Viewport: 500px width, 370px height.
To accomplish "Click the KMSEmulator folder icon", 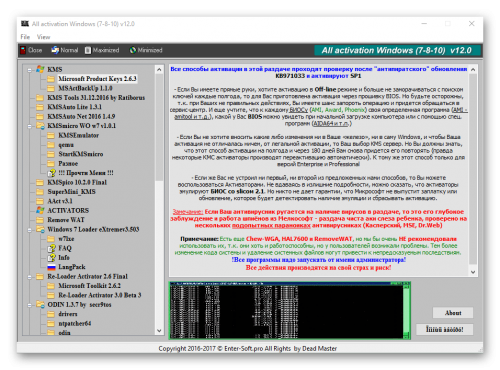I will point(51,135).
